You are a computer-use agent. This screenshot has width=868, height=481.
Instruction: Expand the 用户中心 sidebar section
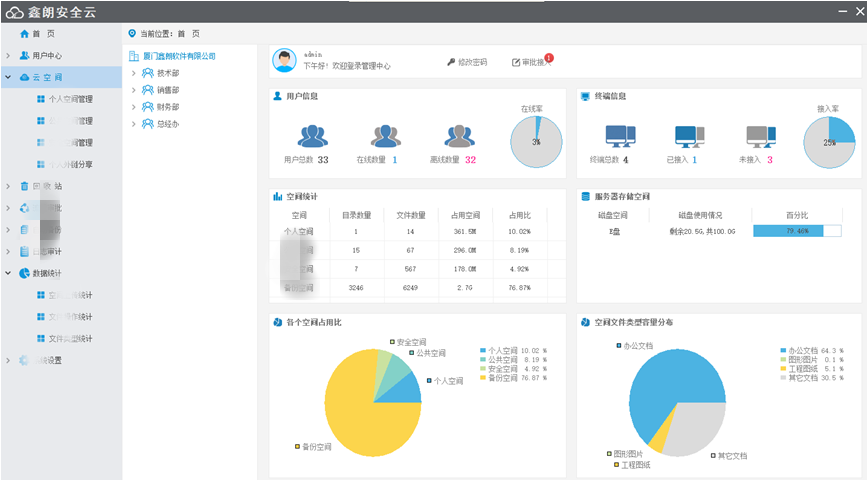[8, 55]
